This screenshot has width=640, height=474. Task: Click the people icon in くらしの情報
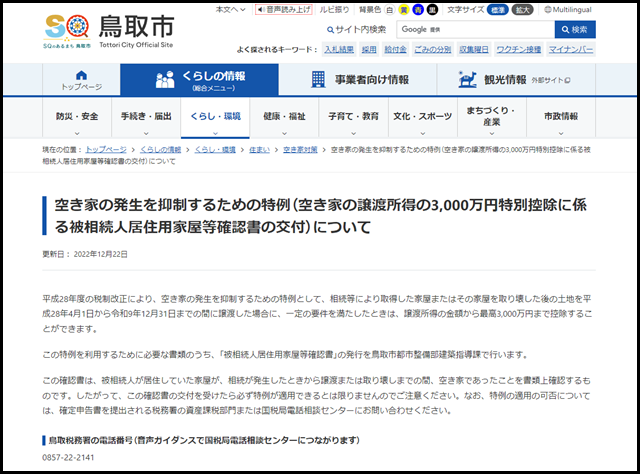pos(165,79)
